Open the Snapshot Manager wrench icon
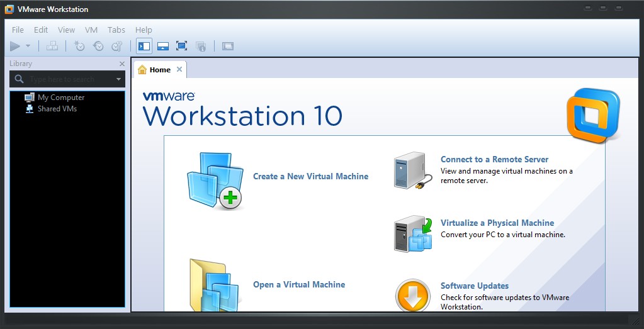 (x=117, y=46)
